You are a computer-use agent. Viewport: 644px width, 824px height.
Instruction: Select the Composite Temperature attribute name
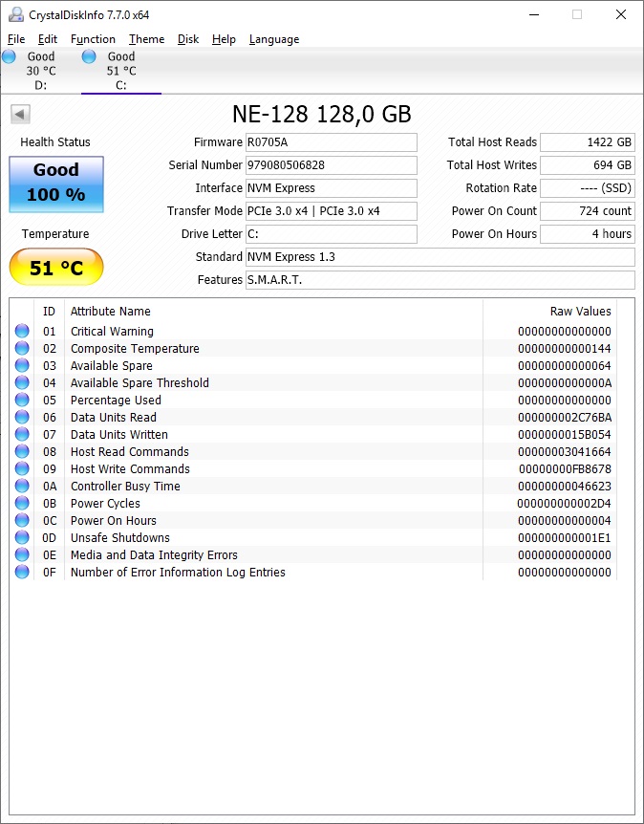click(135, 348)
